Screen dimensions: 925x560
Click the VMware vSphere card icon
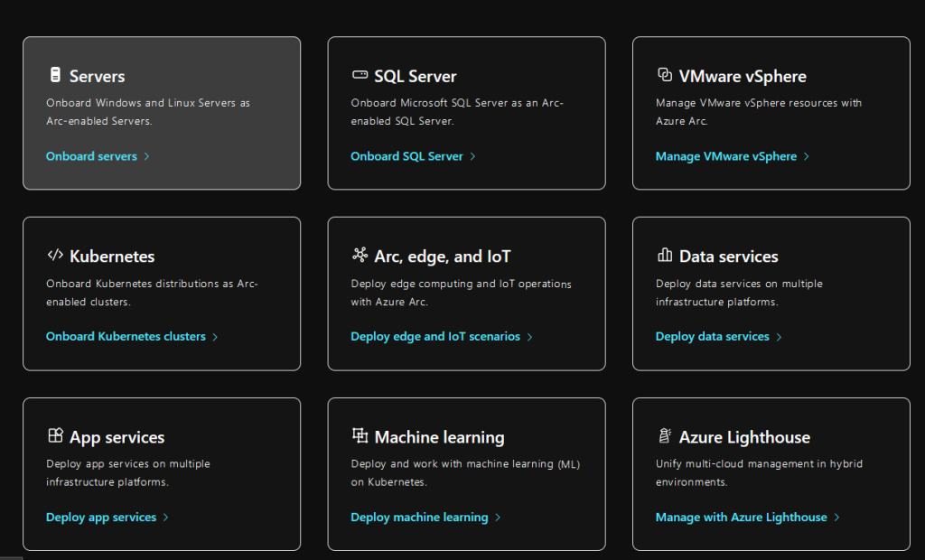pos(665,74)
